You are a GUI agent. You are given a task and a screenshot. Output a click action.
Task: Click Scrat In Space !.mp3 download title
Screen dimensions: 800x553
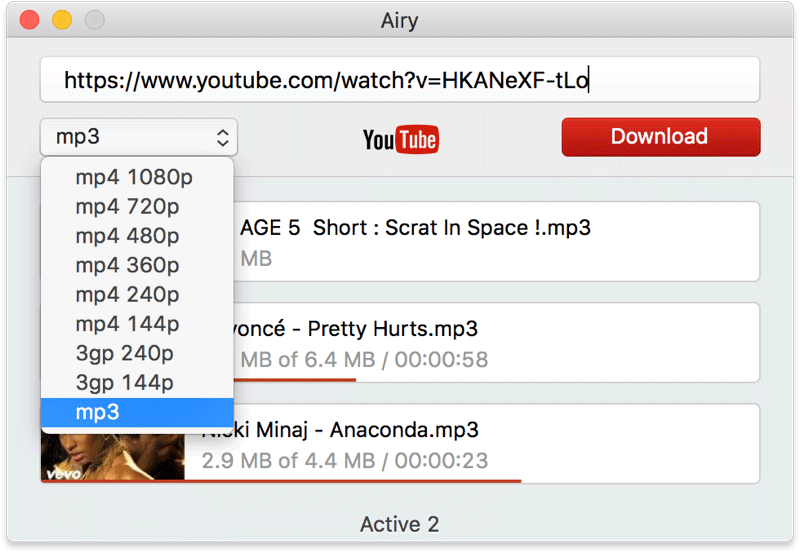[415, 228]
